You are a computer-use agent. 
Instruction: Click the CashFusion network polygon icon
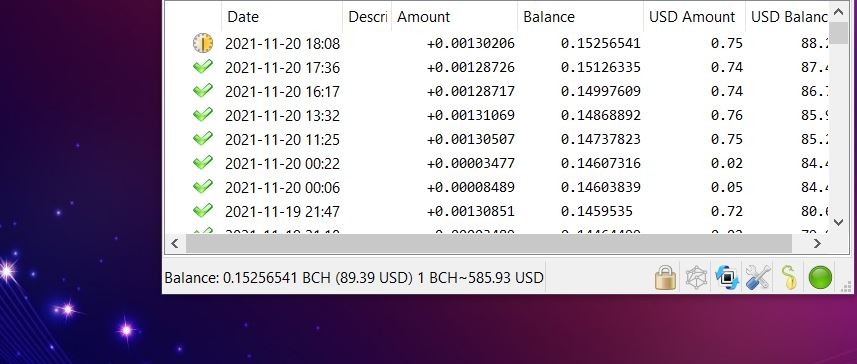click(x=696, y=277)
